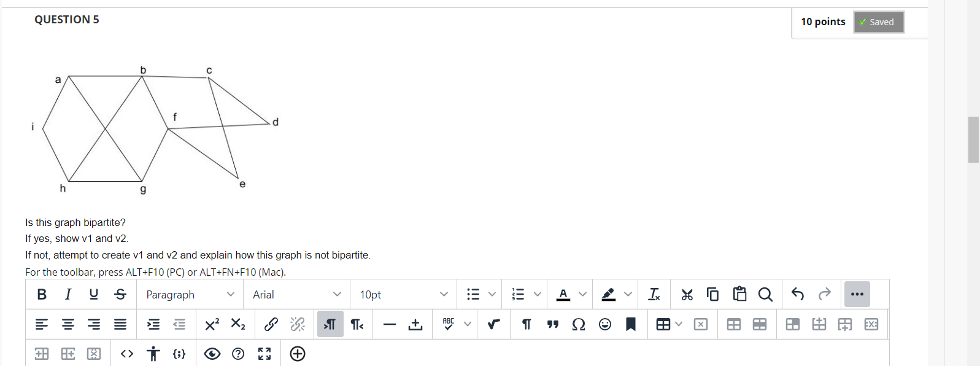Apply highlight color with the marker button
980x366 pixels.
[x=608, y=295]
